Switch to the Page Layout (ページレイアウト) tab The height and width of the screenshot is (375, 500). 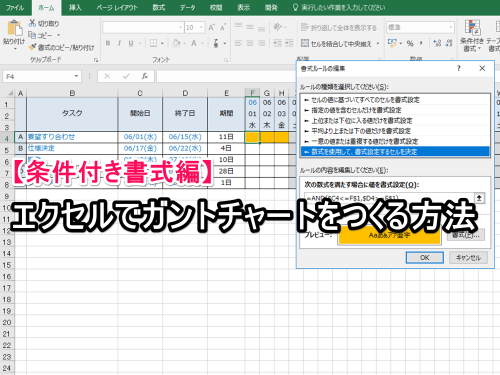point(117,7)
